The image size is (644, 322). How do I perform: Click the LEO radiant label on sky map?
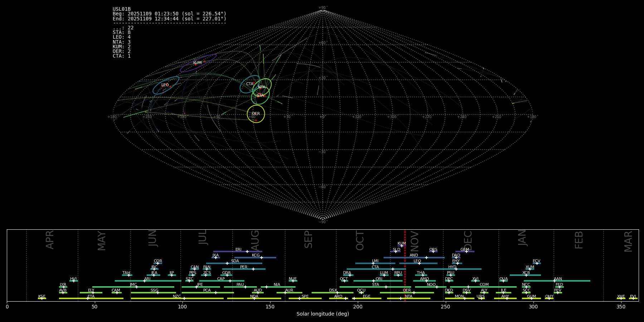(x=165, y=85)
